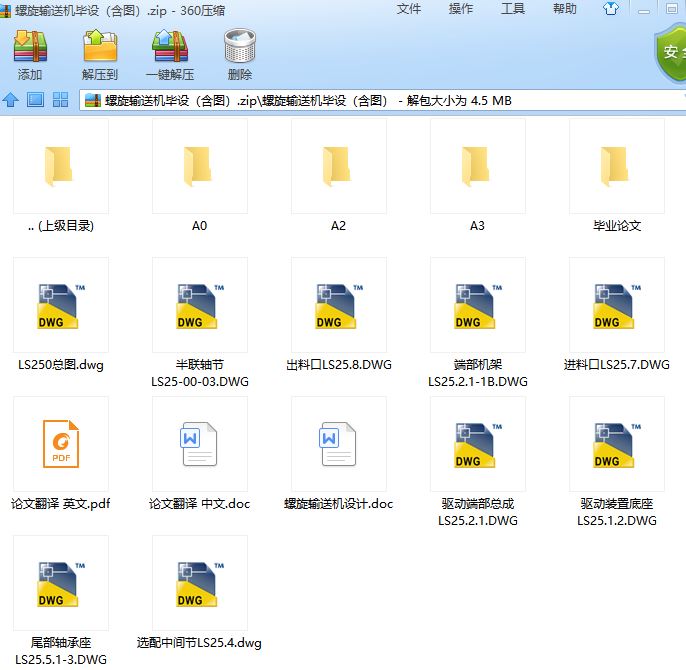This screenshot has width=686, height=670.
Task: Open the 帮助 menu
Action: (564, 9)
